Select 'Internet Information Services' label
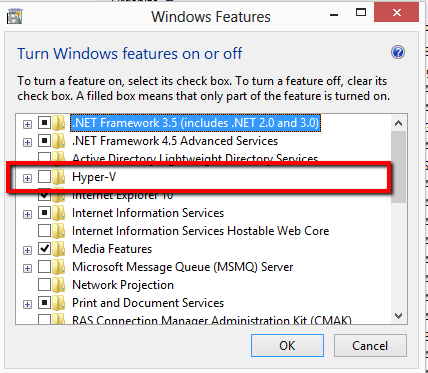Viewport: 428px width, 373px height. click(148, 213)
